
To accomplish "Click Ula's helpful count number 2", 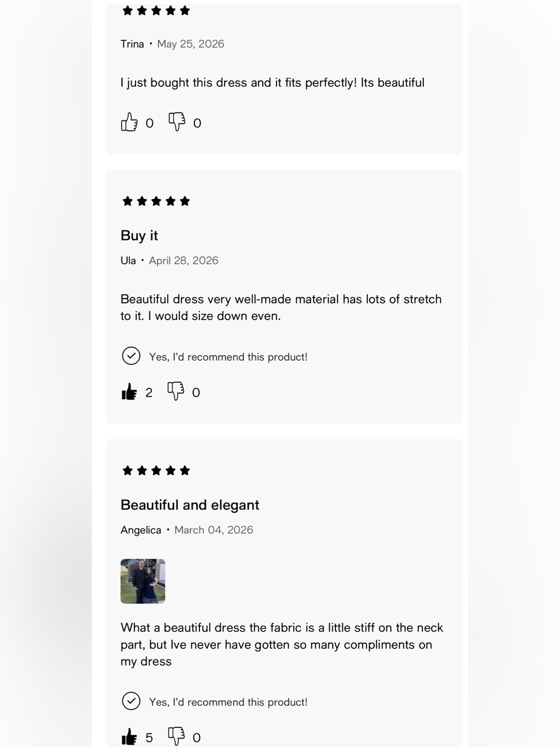I will (x=149, y=392).
